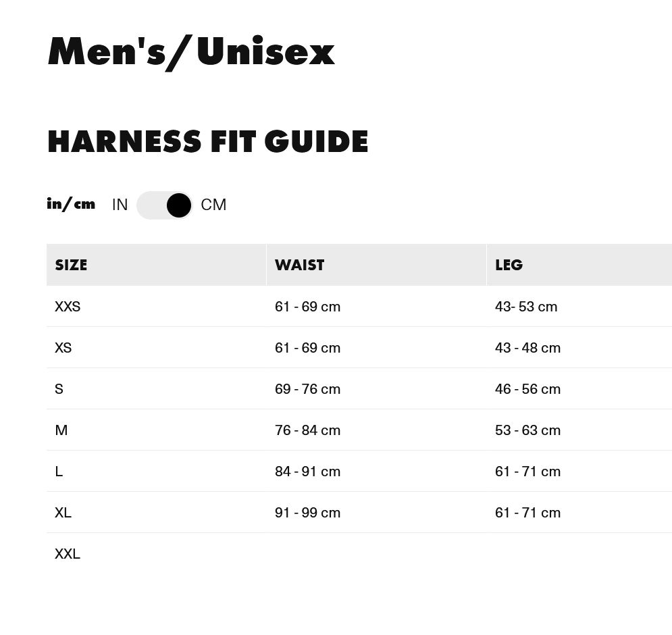672x635 pixels.
Task: Select the L size row
Action: point(59,471)
